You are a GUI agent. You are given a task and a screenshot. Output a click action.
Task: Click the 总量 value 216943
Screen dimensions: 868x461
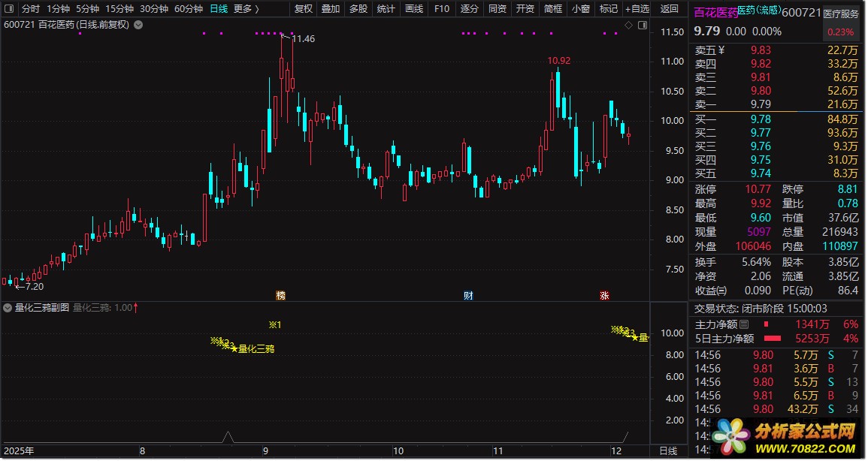839,232
